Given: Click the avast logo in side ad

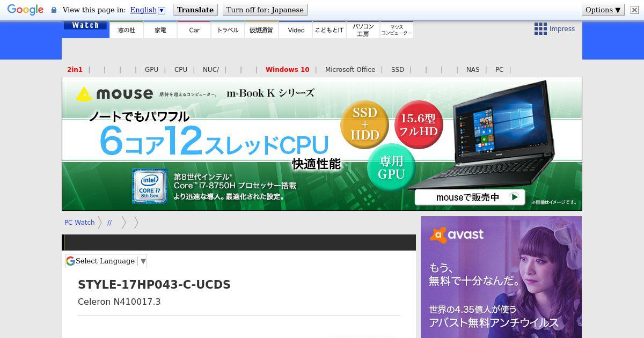Looking at the screenshot, I should click(457, 235).
